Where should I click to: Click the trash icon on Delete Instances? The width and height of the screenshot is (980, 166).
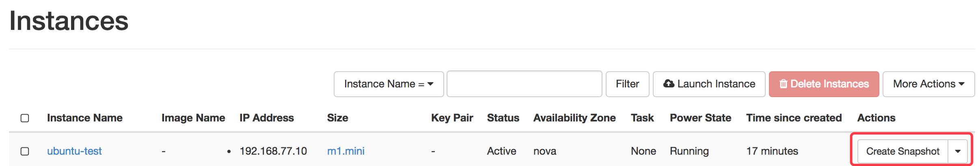coord(784,84)
